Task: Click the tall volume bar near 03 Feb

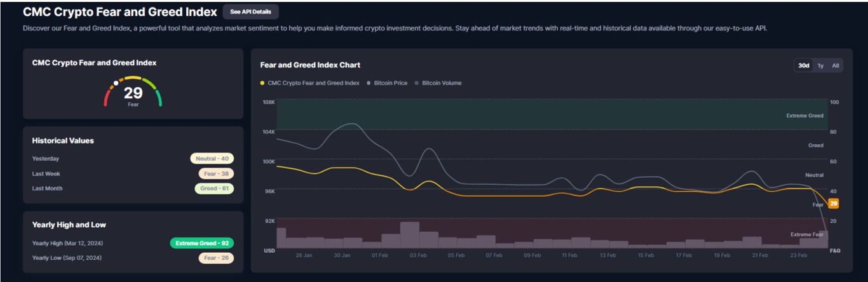Action: tap(409, 234)
